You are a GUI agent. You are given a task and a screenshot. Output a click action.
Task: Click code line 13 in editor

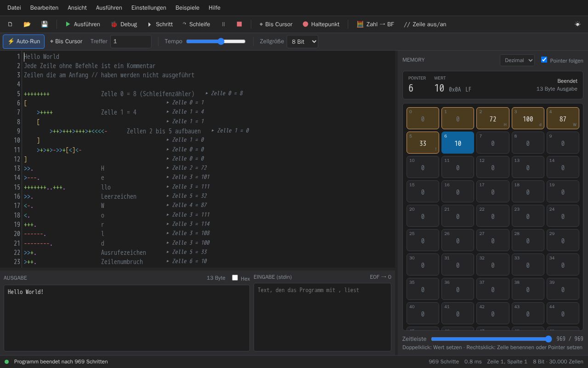click(209, 168)
